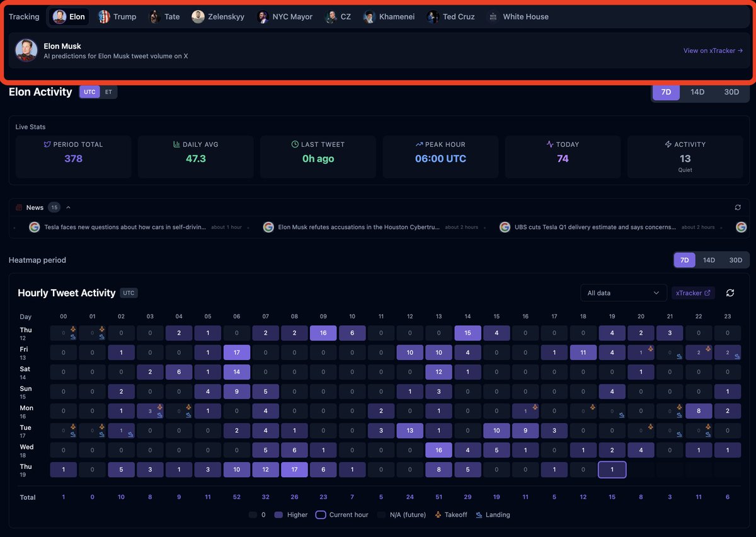This screenshot has height=537, width=756.
Task: Switch time zone to ET
Action: 107,91
